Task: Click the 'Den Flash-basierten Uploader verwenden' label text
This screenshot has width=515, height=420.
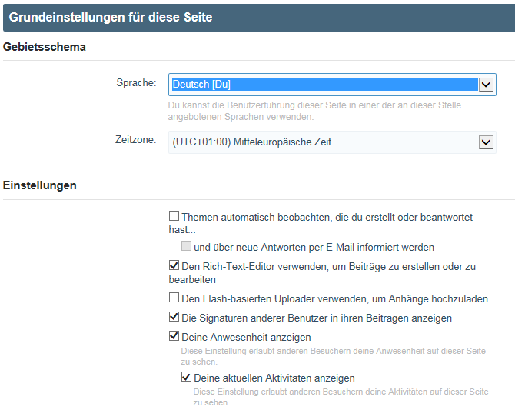Action: [x=334, y=298]
